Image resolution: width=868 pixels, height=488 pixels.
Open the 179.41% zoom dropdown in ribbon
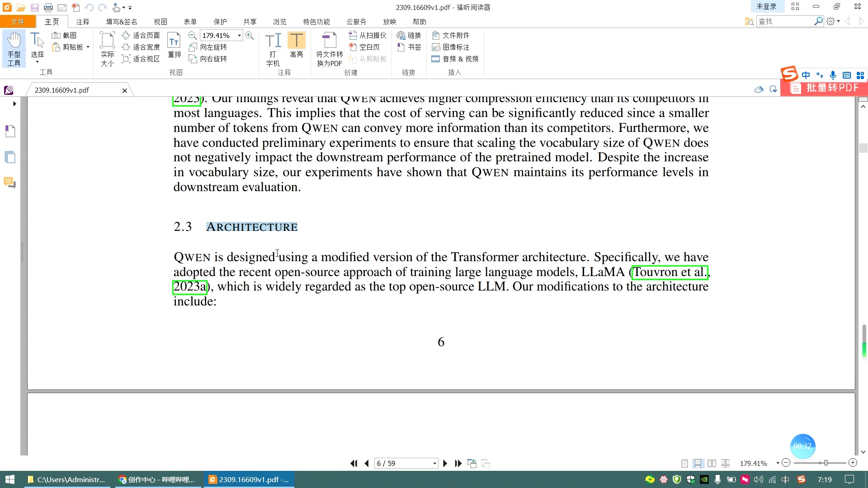click(x=239, y=35)
